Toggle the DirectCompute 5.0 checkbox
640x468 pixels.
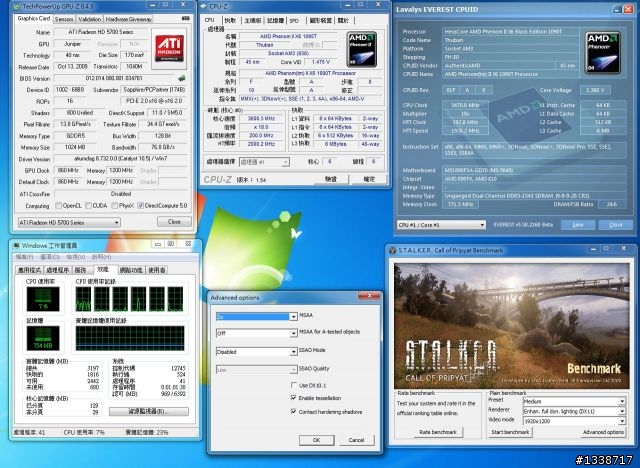click(x=141, y=206)
